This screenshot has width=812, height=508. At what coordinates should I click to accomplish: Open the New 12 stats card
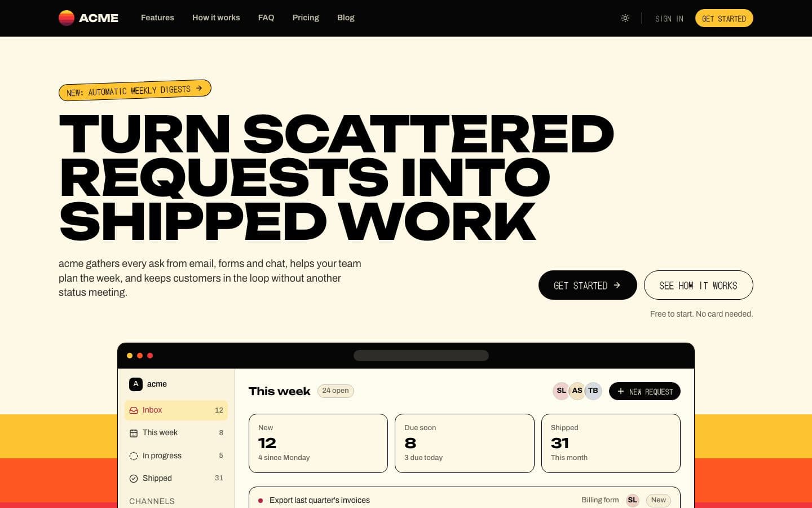(318, 443)
